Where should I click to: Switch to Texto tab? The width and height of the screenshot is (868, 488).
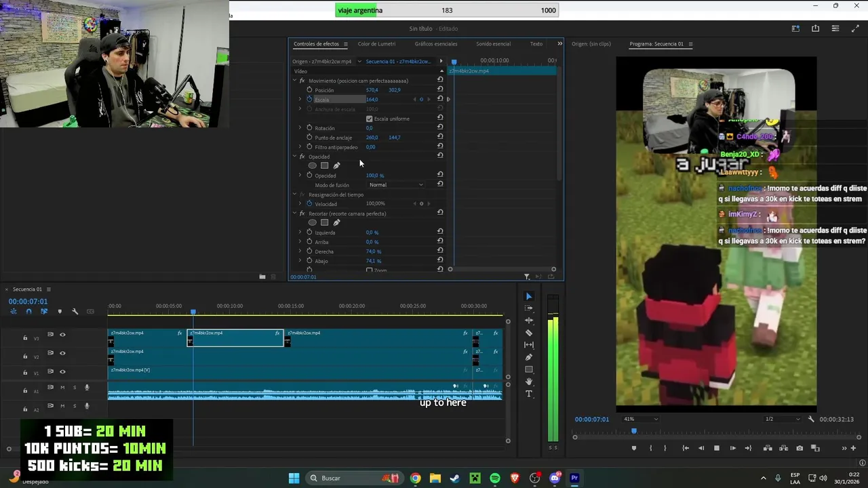(536, 44)
